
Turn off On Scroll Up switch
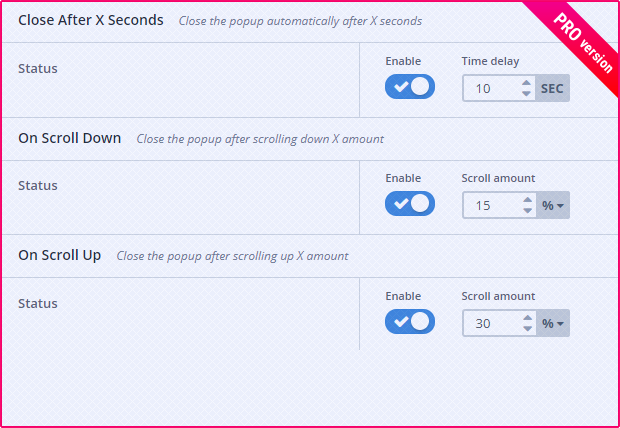(410, 322)
